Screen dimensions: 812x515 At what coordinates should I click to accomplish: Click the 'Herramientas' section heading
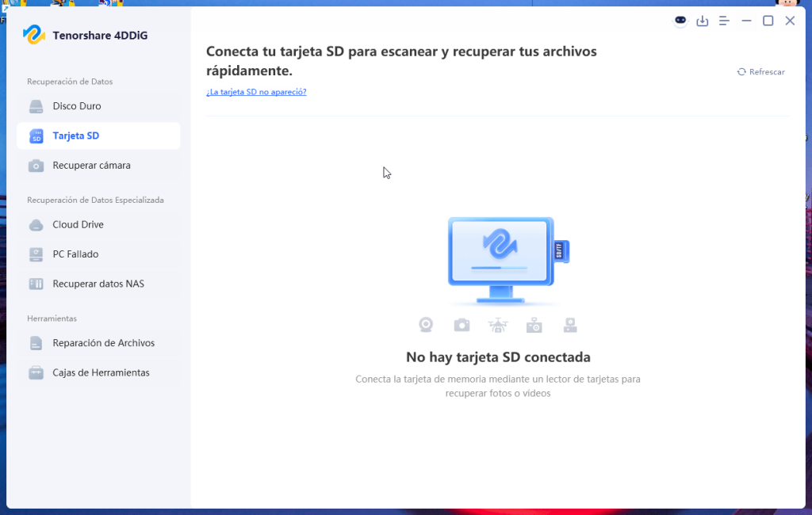click(x=52, y=319)
